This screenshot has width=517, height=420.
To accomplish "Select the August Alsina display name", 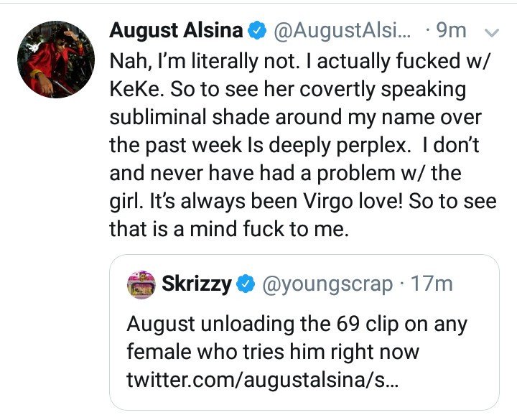I will point(176,31).
